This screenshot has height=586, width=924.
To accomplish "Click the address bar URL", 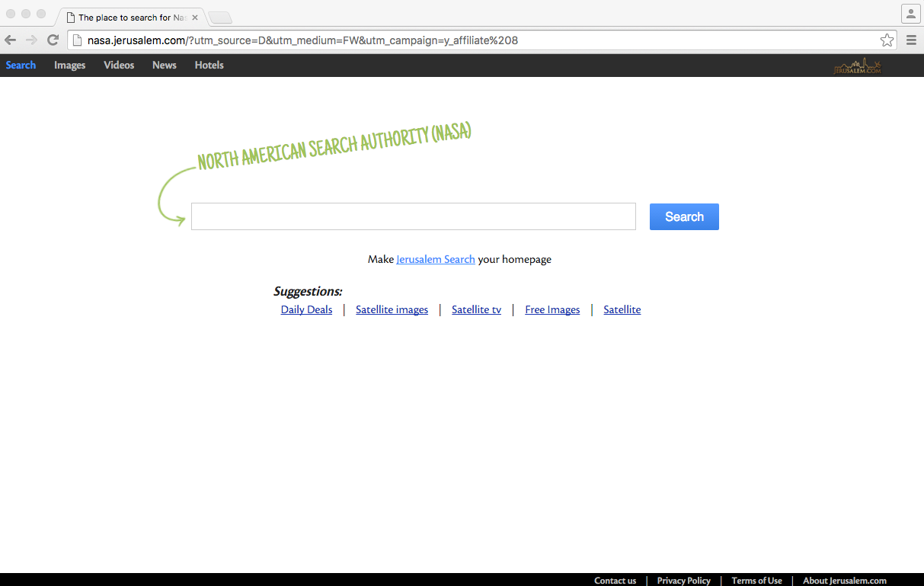I will 302,40.
